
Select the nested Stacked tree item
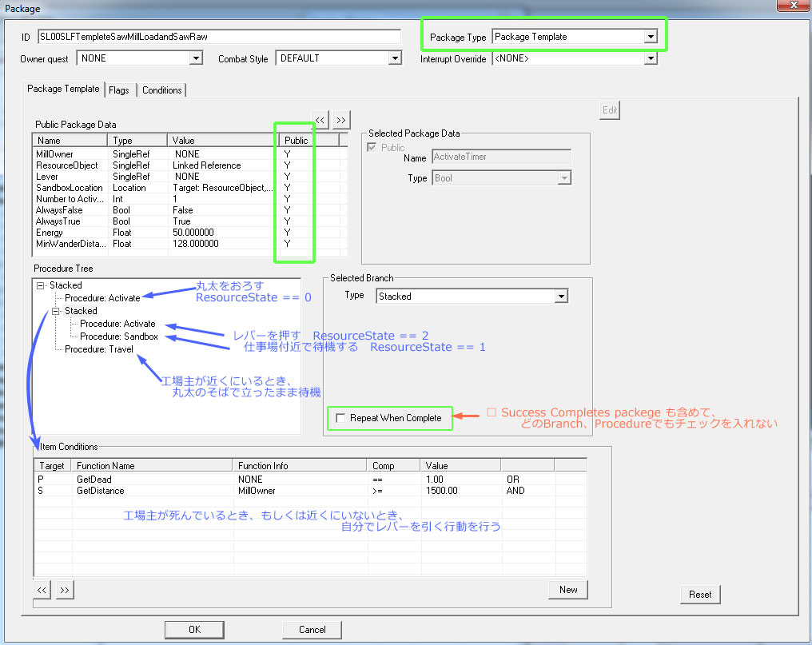pos(81,311)
